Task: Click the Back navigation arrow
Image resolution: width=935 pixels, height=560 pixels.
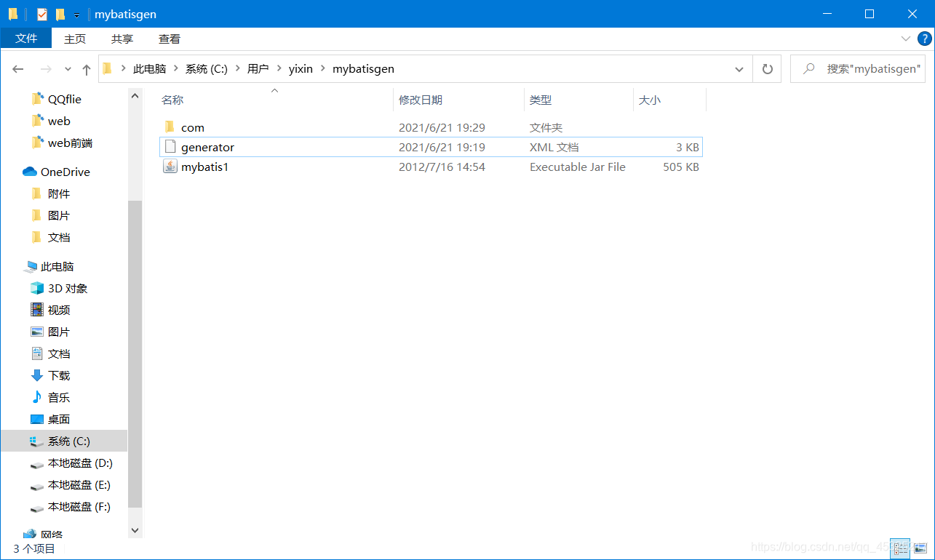Action: 18,69
